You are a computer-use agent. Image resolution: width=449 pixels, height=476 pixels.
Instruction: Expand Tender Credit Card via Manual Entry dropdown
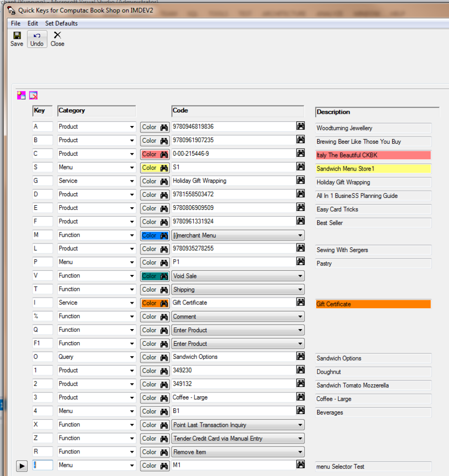point(300,438)
